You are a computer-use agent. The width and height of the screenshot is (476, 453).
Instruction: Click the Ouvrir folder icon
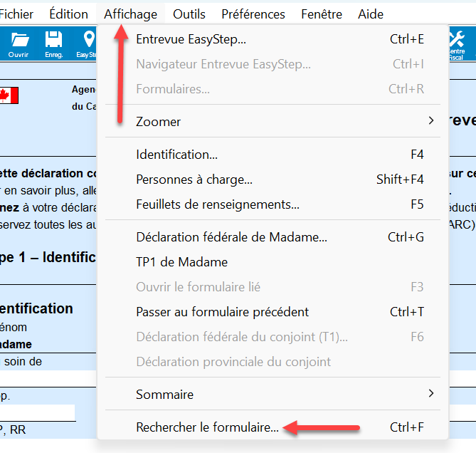click(19, 41)
